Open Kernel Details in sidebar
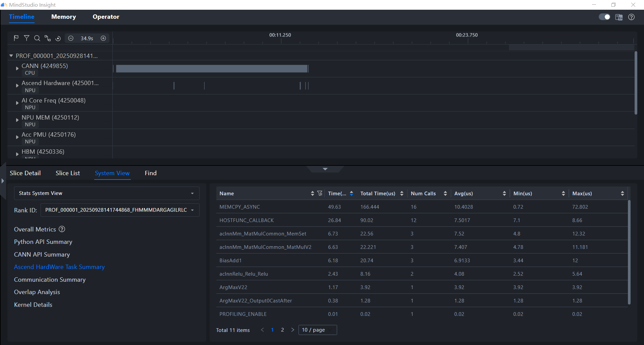 click(33, 305)
